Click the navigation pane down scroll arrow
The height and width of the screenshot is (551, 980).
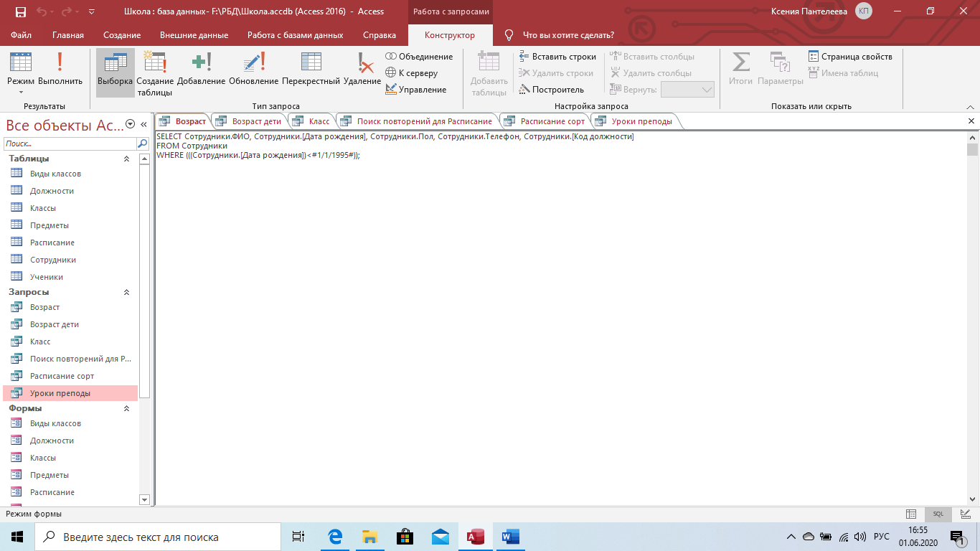tap(144, 499)
